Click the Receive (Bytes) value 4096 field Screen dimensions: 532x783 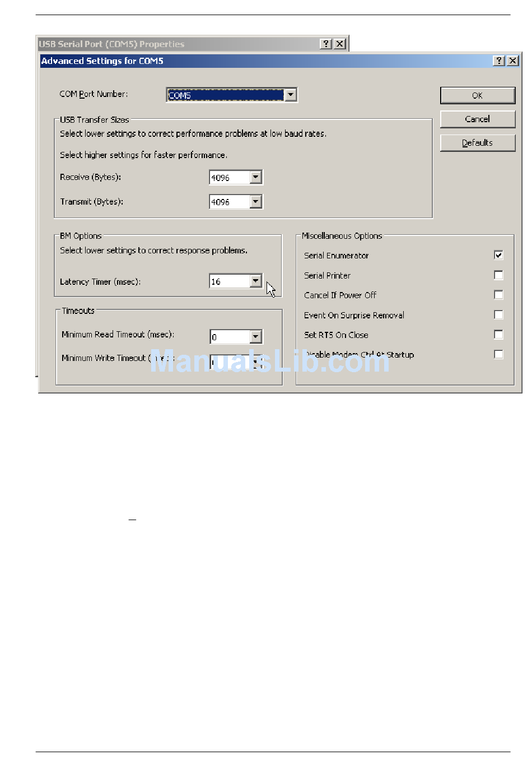230,178
